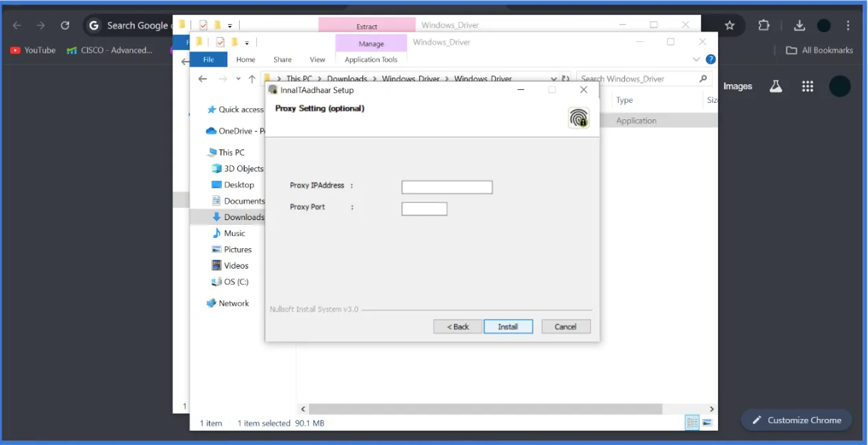Click the InnaITAadhaar Setup title bar icon
Screen dimensions: 868x445
[x=273, y=90]
